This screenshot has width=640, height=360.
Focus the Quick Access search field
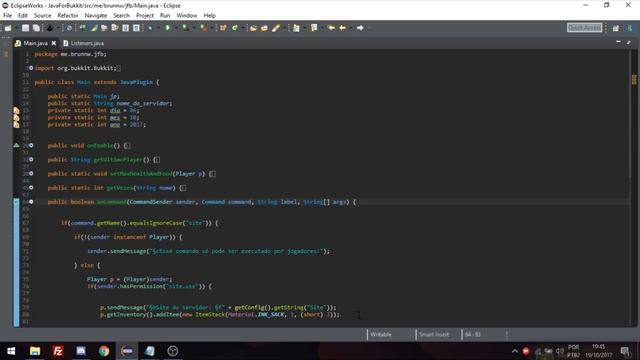coord(584,27)
